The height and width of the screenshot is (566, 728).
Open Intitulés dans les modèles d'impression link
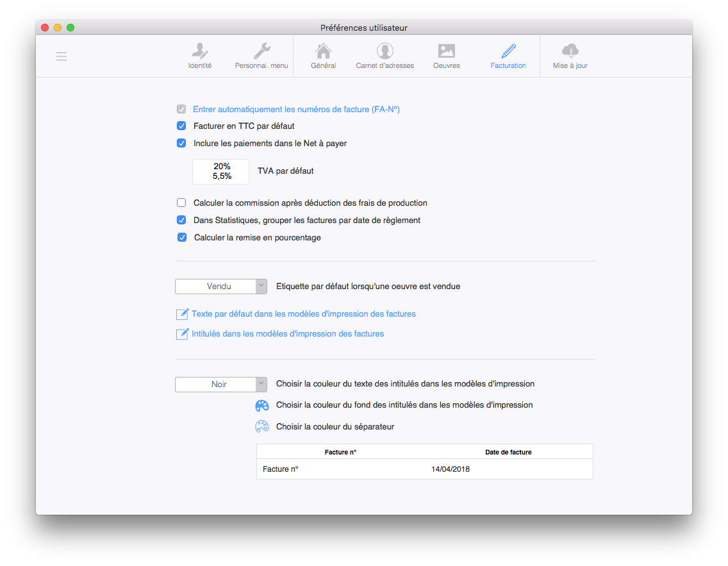287,334
